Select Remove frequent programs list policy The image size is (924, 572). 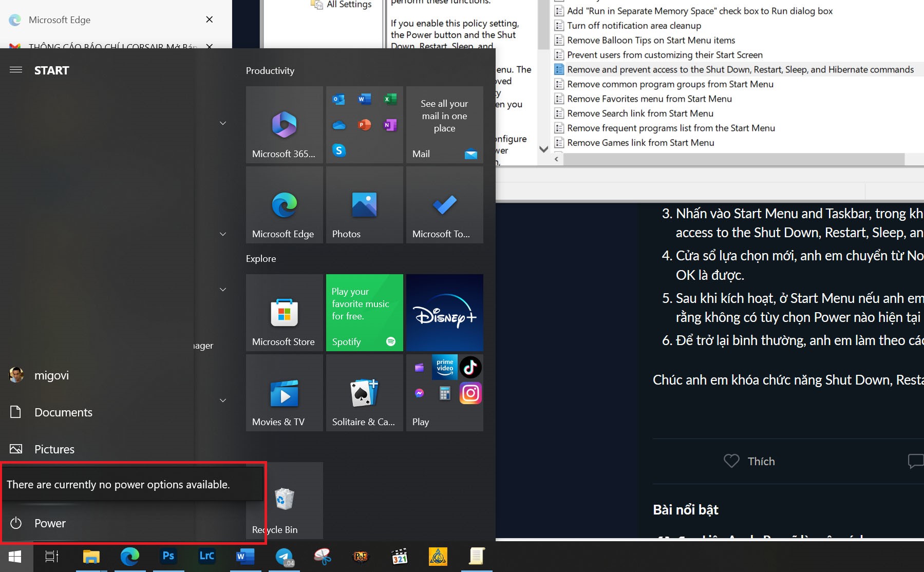click(671, 128)
